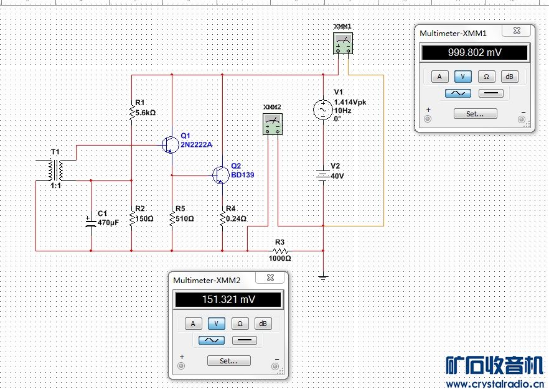Click the 10Hz frequency label
This screenshot has width=549, height=392.
(342, 111)
